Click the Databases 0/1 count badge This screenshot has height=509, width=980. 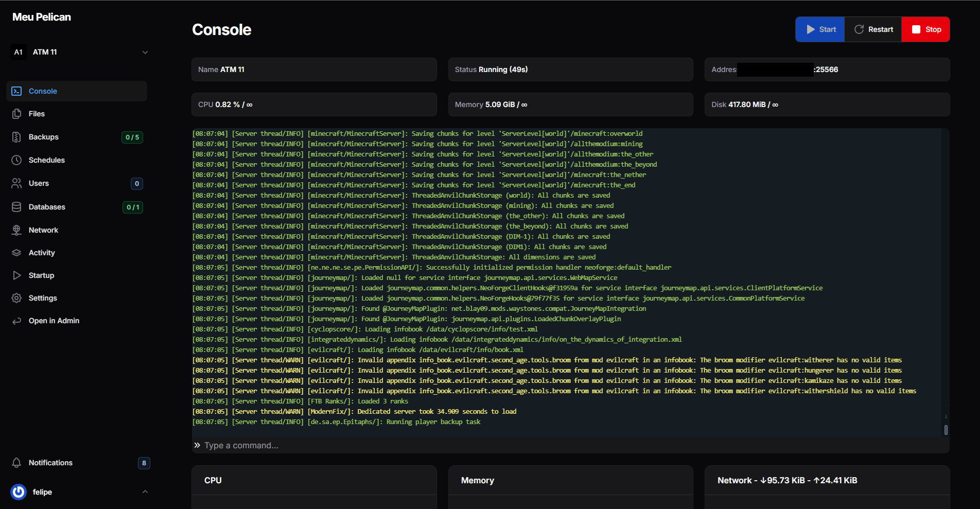coord(133,207)
